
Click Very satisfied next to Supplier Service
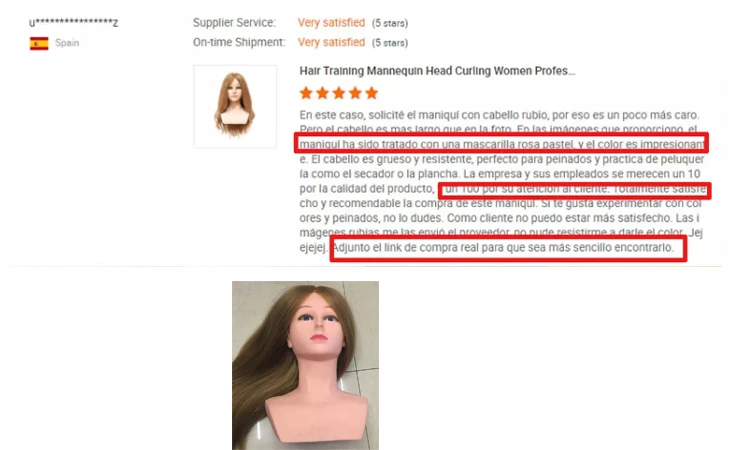pyautogui.click(x=331, y=22)
